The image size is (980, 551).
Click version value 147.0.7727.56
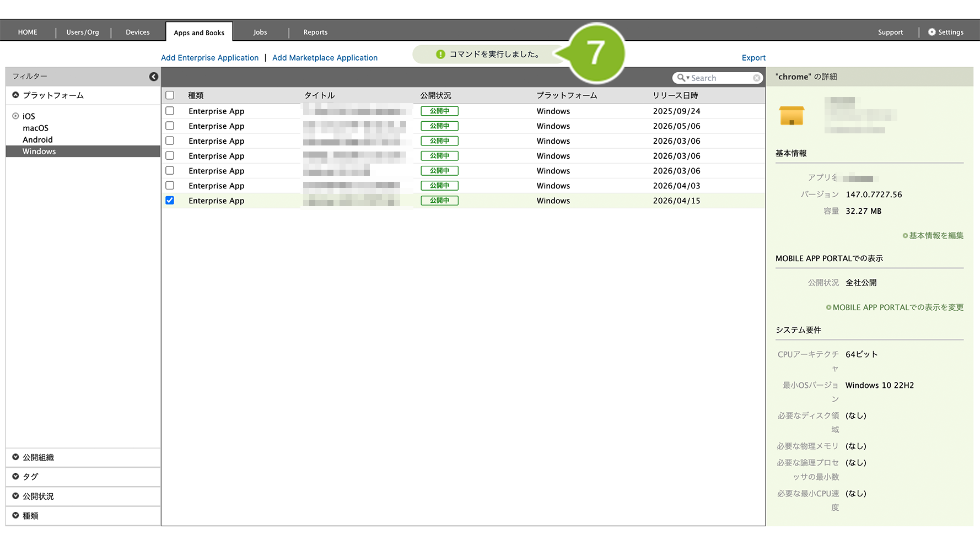(874, 195)
